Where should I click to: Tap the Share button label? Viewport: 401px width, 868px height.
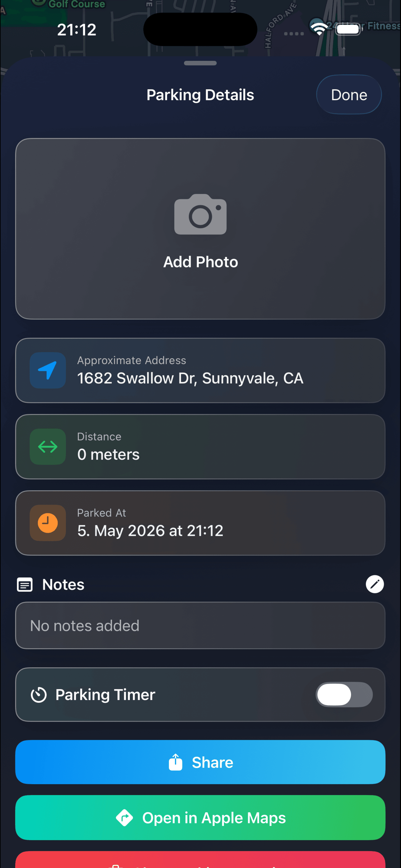point(212,762)
